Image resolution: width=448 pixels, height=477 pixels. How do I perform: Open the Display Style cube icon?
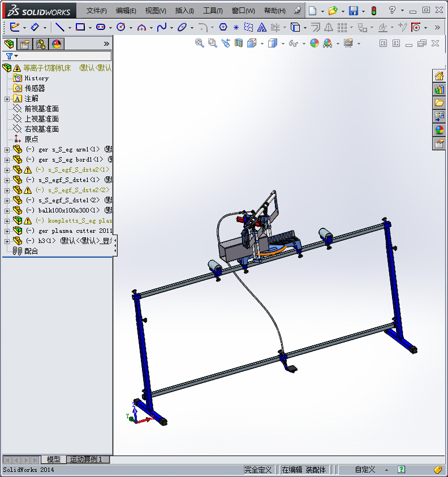(x=273, y=43)
